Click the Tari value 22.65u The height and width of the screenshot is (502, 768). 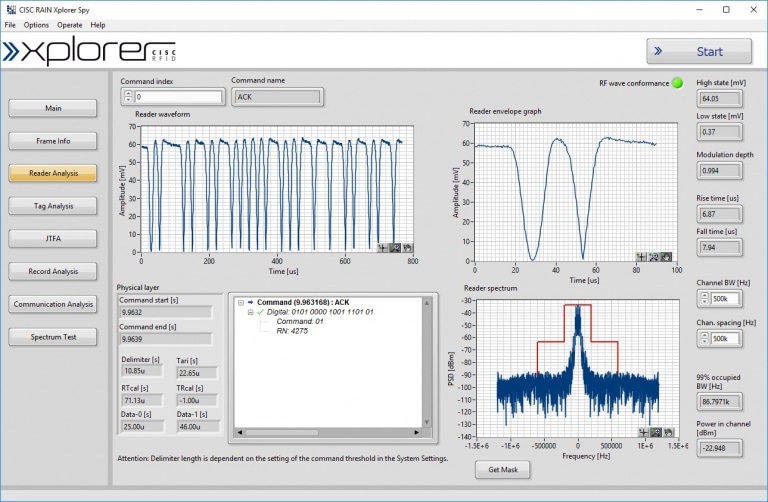coord(197,373)
